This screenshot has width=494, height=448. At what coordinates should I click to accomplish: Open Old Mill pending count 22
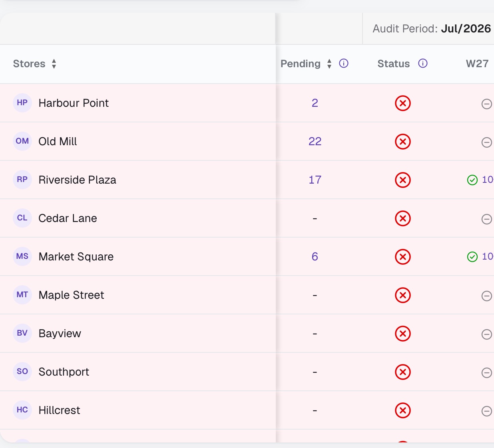315,142
